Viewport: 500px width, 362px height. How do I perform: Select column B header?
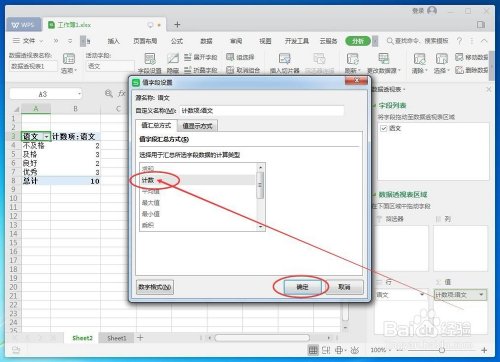75,109
